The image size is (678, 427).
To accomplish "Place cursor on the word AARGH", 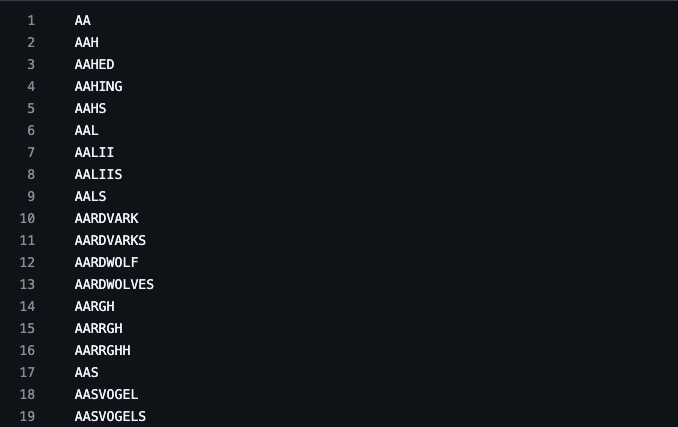I will (x=94, y=306).
